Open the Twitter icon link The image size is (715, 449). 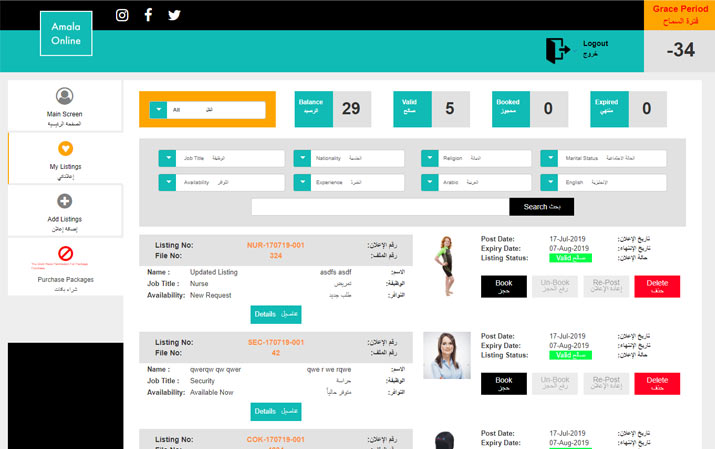(x=174, y=15)
